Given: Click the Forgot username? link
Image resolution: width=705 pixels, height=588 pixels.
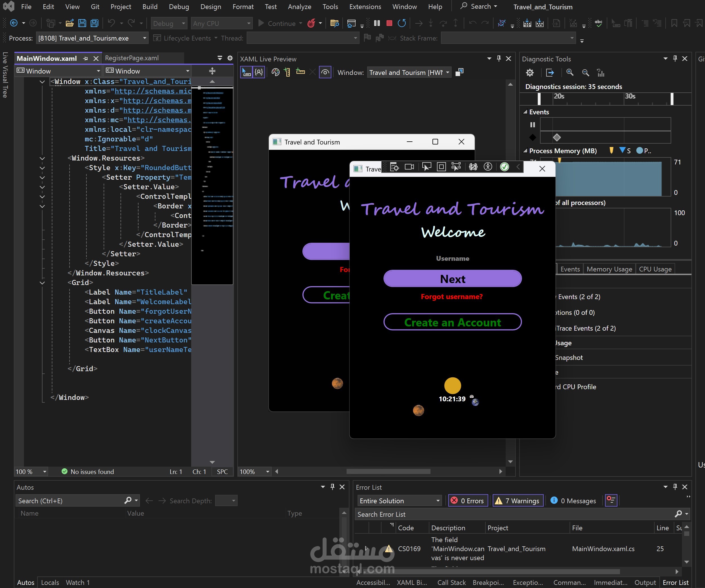Looking at the screenshot, I should (452, 297).
